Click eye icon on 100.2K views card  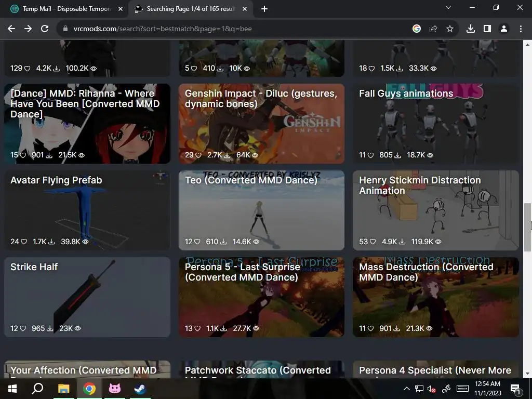pos(94,69)
